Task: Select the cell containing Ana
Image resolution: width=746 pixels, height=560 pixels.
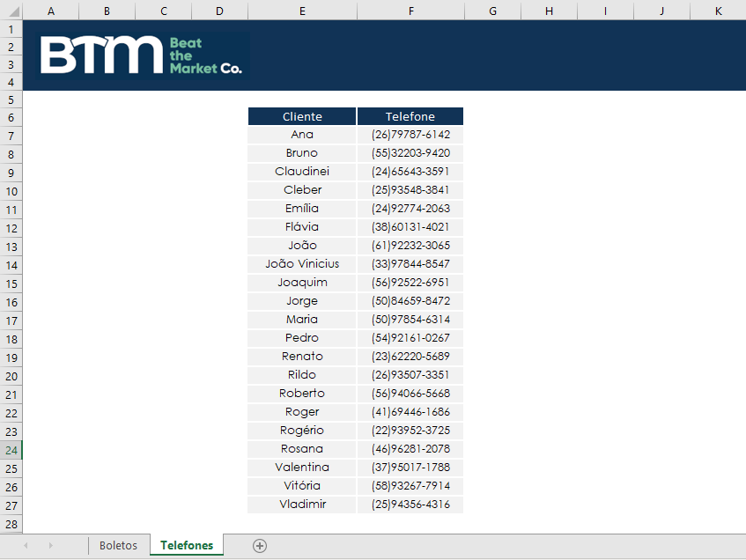Action: [302, 135]
